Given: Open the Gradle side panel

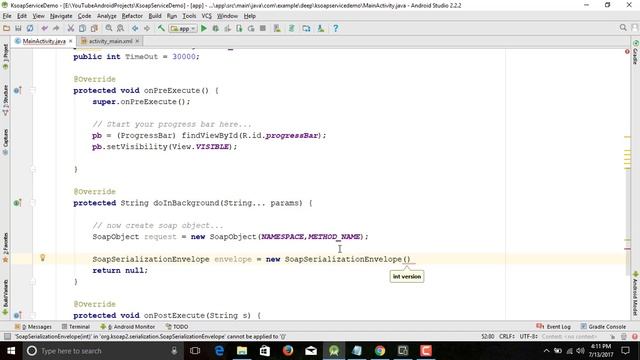Looking at the screenshot, I should (x=636, y=52).
